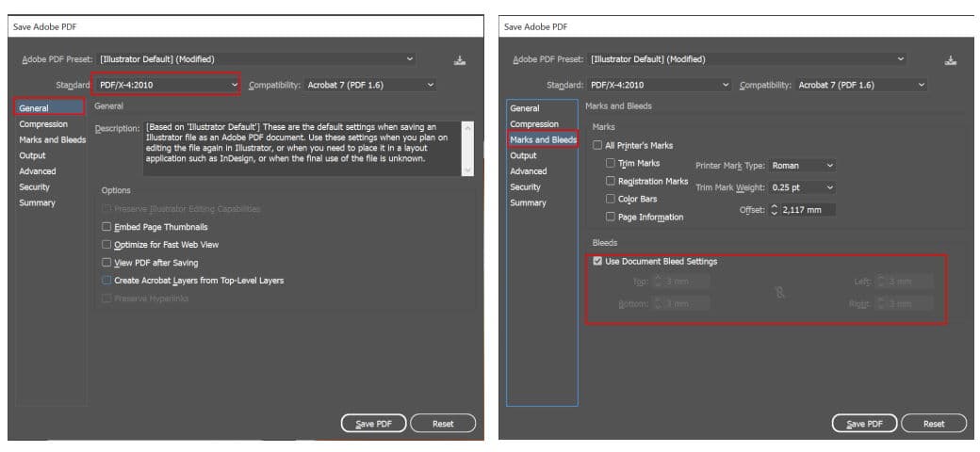Image resolution: width=980 pixels, height=452 pixels.
Task: Select Advanced tab in left dialog
Action: tap(38, 171)
